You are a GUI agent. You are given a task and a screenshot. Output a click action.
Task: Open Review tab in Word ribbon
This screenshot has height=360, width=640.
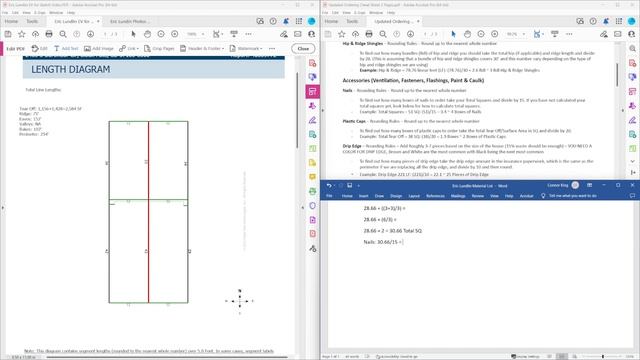(478, 196)
